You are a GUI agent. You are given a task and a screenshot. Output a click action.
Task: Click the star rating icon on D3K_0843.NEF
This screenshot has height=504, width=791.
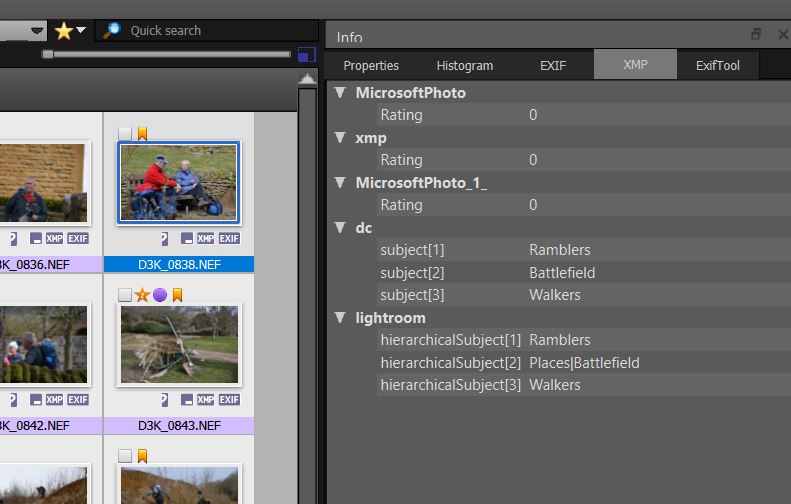coord(142,295)
